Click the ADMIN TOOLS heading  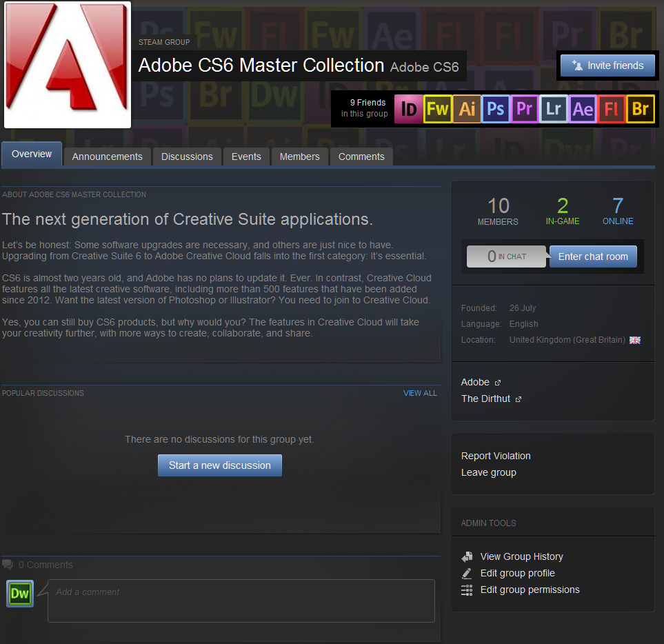coord(489,523)
